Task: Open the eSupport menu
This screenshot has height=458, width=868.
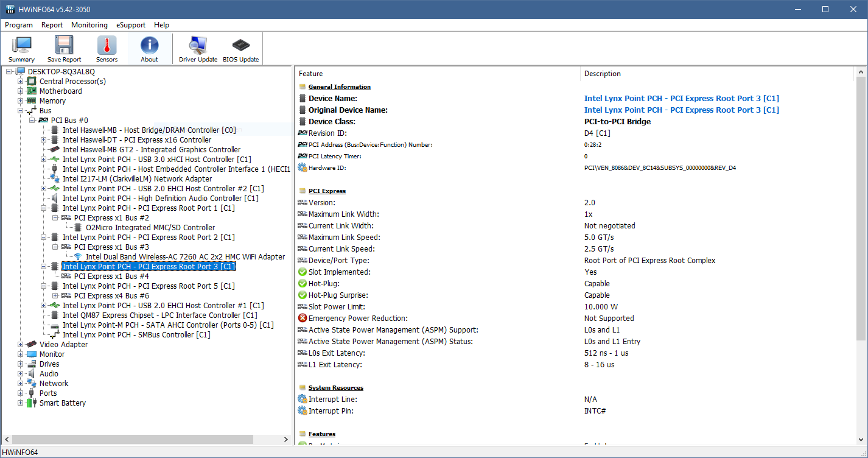Action: coord(131,25)
